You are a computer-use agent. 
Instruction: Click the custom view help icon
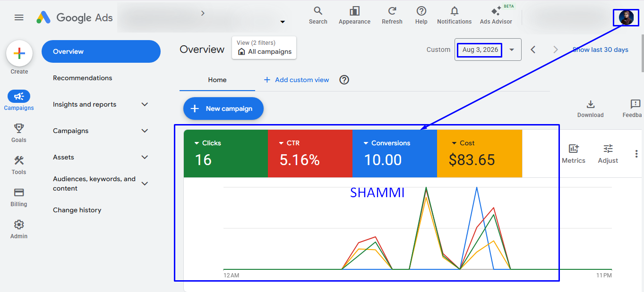click(x=344, y=80)
